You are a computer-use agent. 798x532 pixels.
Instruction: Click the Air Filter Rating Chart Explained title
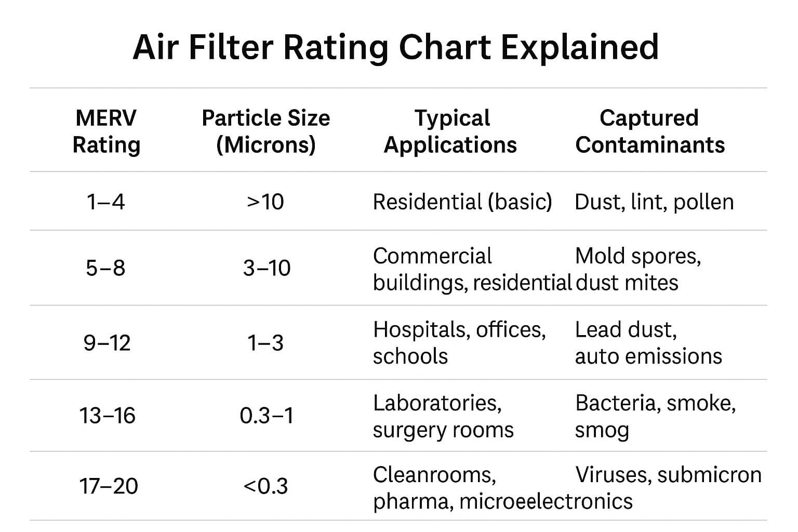coord(396,47)
